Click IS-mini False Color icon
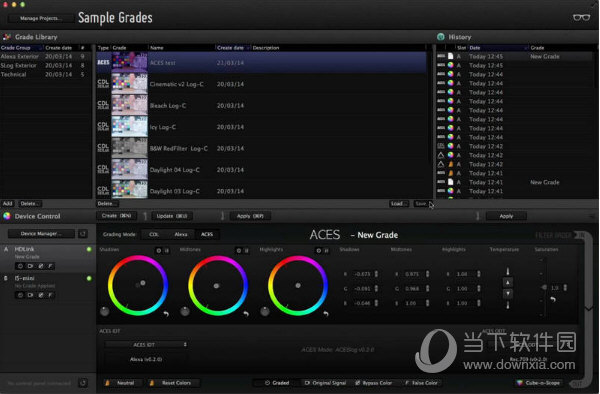This screenshot has width=600, height=394. (x=50, y=295)
